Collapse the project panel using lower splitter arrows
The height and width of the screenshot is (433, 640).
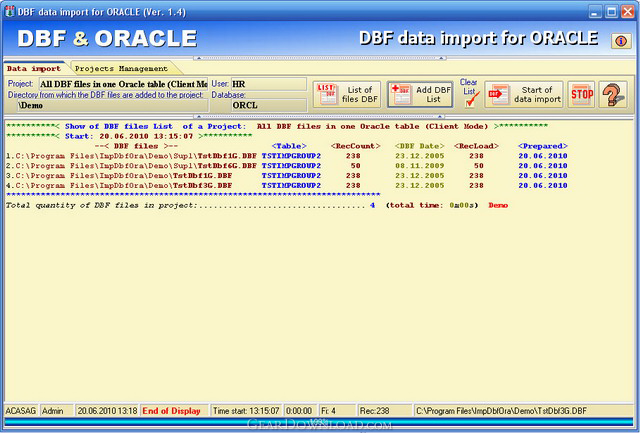pyautogui.click(x=320, y=116)
